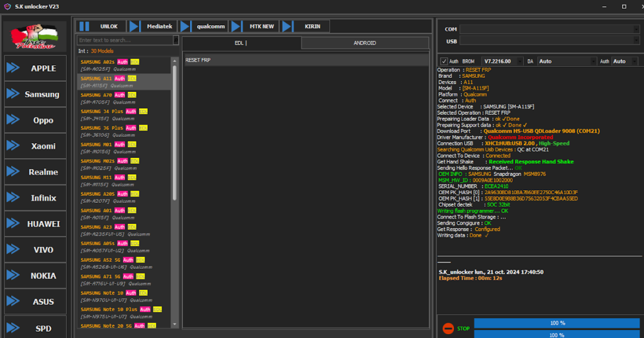Select SAMSUNG A01 in model list
The height and width of the screenshot is (338, 644).
[x=124, y=214]
